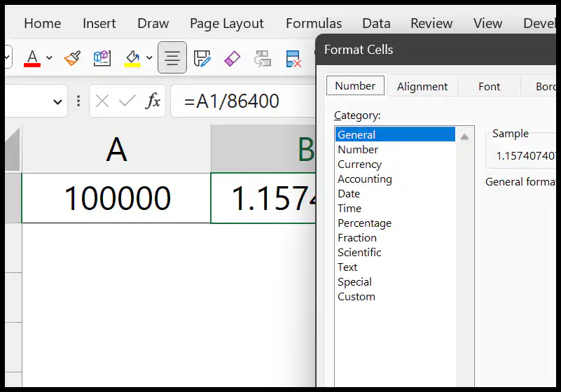This screenshot has width=561, height=392.
Task: Choose the Scientific category
Action: click(x=395, y=253)
